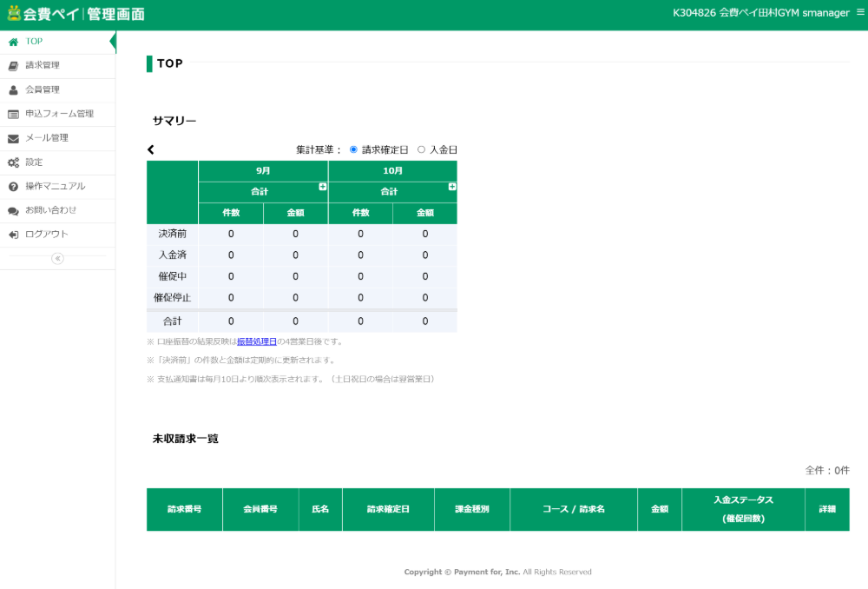Go to previous months with the left arrow
Image resolution: width=868 pixels, height=589 pixels.
150,149
